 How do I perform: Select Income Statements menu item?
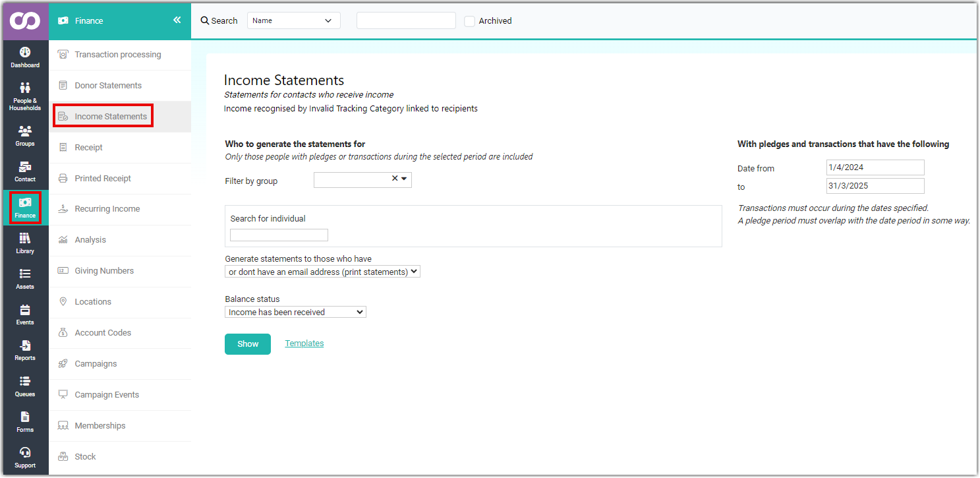(120, 117)
